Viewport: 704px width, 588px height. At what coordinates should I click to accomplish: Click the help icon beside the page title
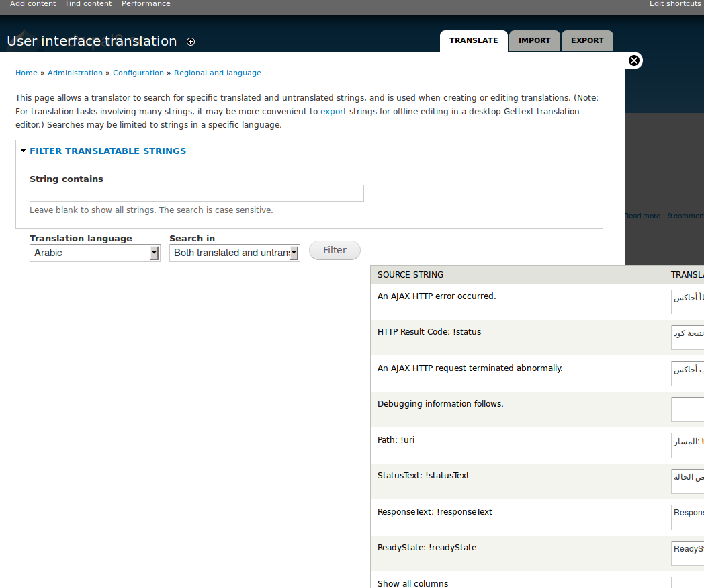coord(191,42)
